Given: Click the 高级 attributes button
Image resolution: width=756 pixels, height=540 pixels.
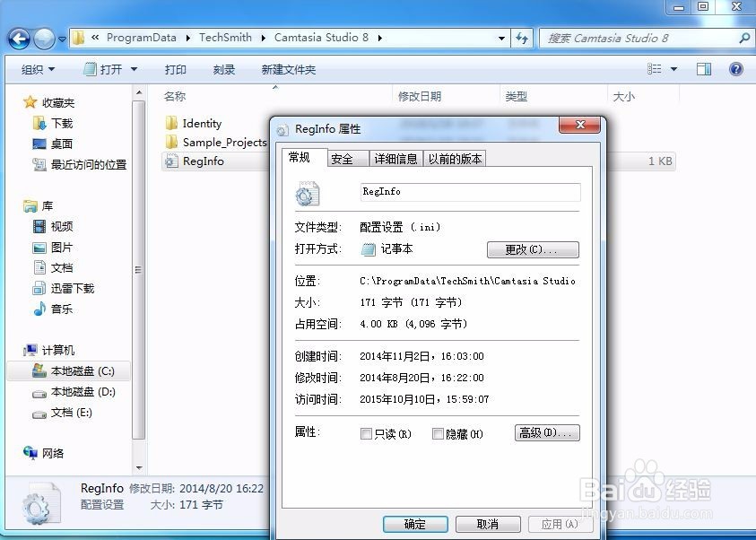Looking at the screenshot, I should pyautogui.click(x=547, y=433).
